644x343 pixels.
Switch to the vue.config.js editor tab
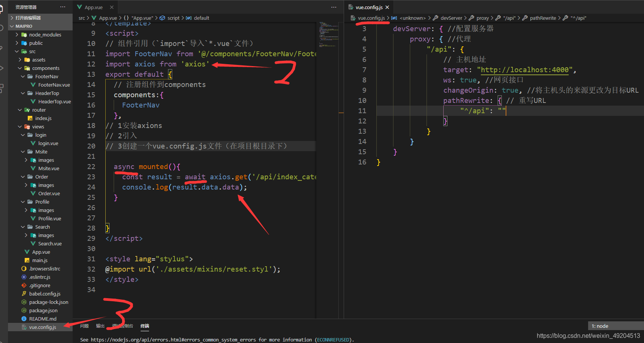(x=369, y=7)
